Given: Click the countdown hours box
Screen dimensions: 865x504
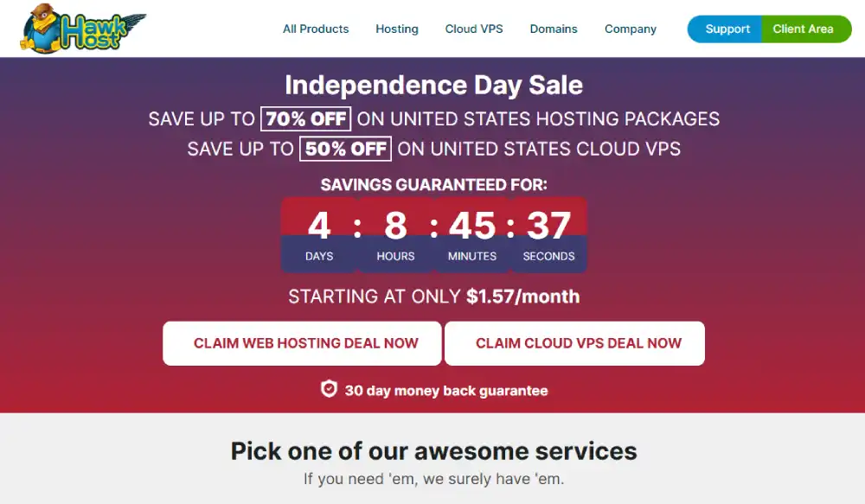Looking at the screenshot, I should click(x=395, y=234).
